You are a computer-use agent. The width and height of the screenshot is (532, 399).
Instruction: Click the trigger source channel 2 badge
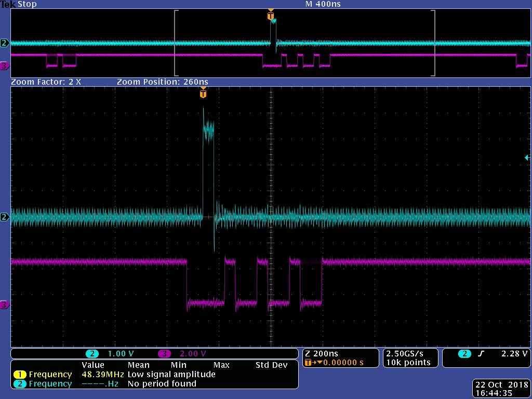[464, 354]
